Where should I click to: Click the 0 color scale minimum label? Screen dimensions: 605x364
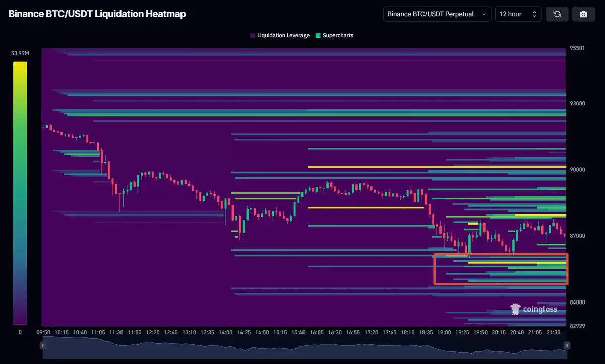(x=20, y=332)
